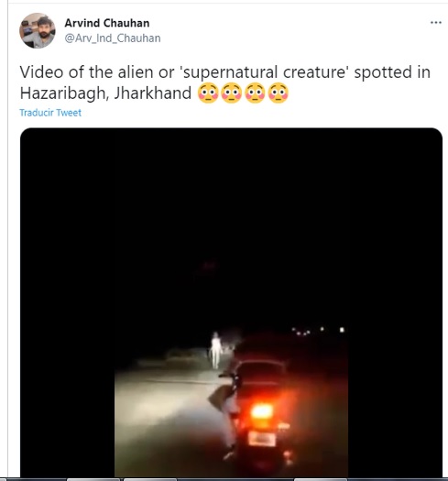Click the third flushed face emoji
448x481 pixels.
[255, 93]
